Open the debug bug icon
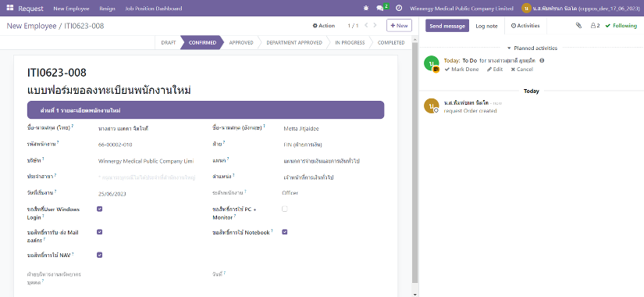Image resolution: width=644 pixels, height=297 pixels. tap(366, 9)
